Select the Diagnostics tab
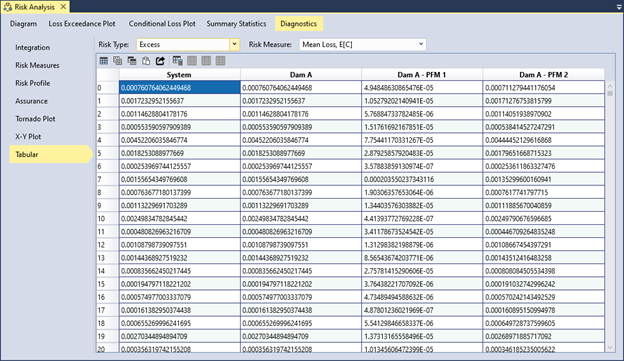This screenshot has width=624, height=361. [x=298, y=23]
